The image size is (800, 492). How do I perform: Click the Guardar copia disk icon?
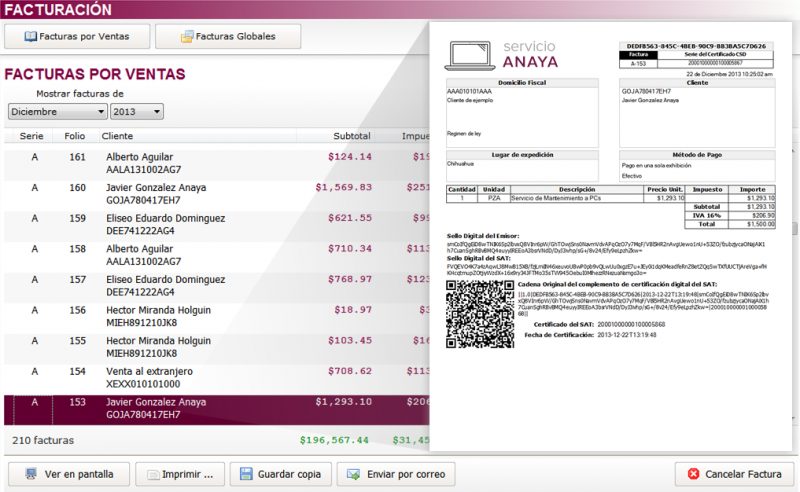246,473
